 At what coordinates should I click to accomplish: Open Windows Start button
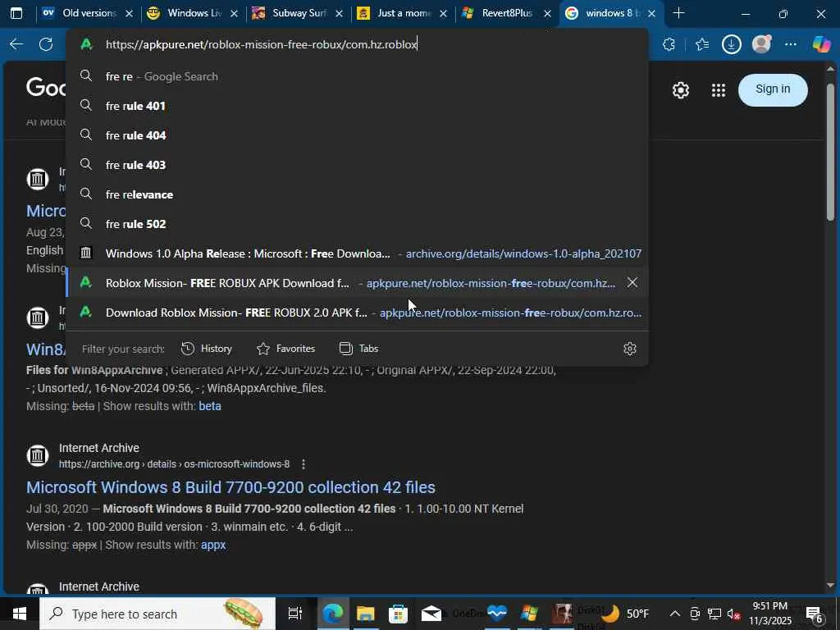coord(20,614)
